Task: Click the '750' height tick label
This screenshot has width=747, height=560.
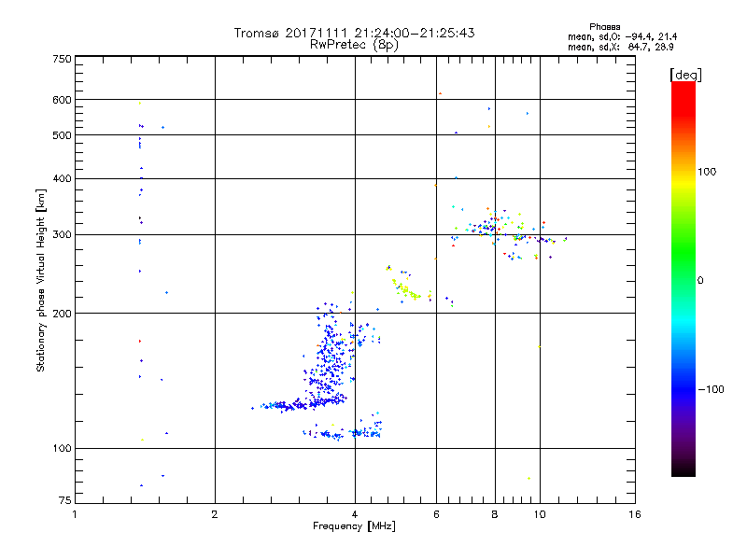Action: point(62,59)
